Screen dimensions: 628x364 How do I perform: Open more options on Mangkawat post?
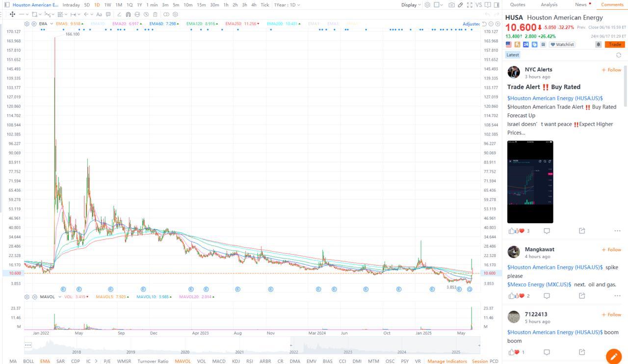[617, 296]
